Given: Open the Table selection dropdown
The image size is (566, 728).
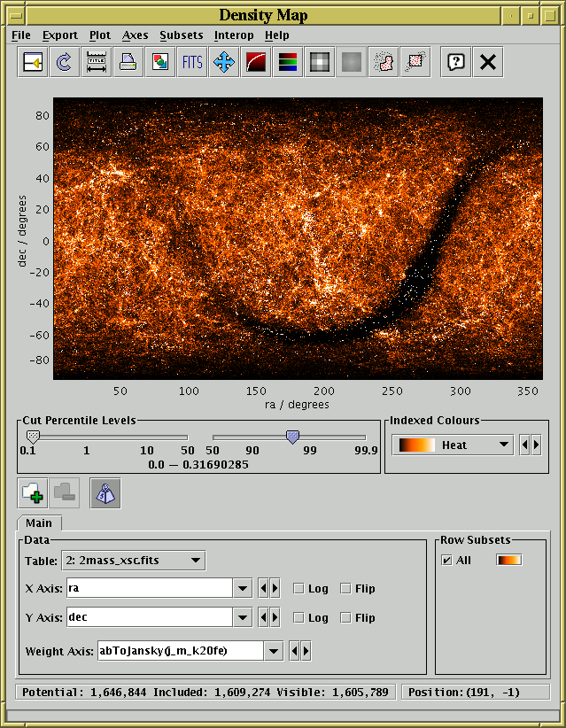Looking at the screenshot, I should click(x=133, y=560).
